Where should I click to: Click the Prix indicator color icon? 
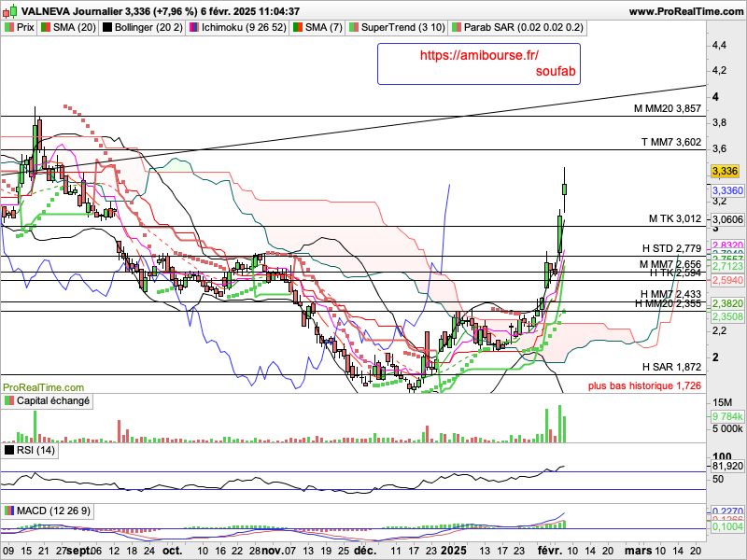tap(9, 28)
